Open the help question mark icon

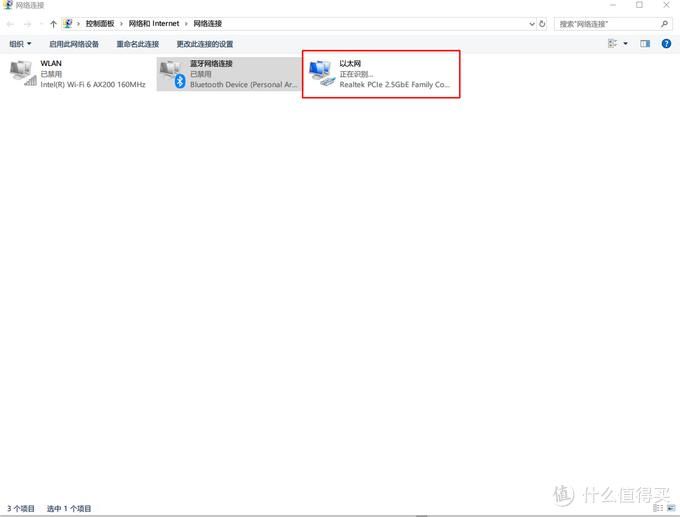tap(666, 43)
